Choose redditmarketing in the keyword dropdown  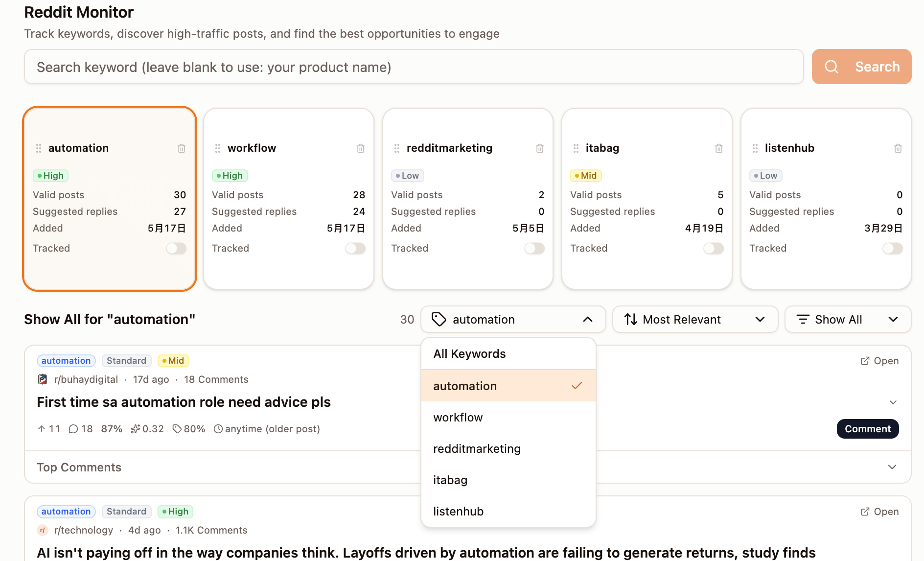(x=508, y=448)
